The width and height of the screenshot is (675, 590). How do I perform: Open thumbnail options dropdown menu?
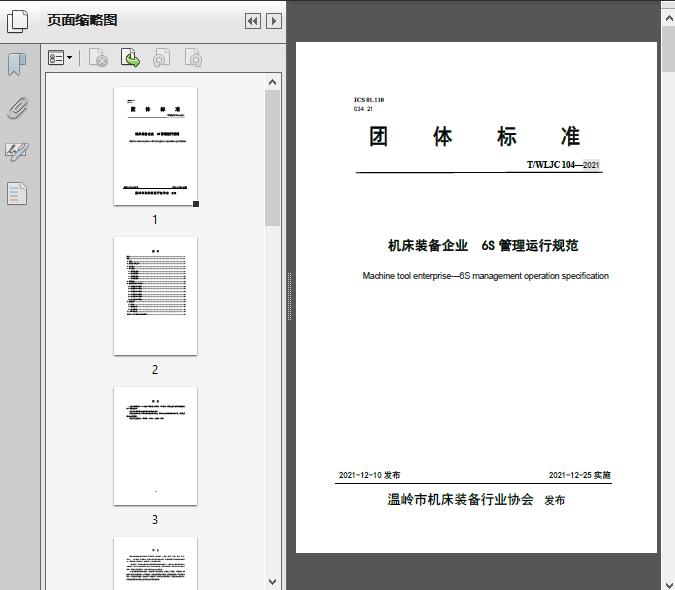[60, 58]
